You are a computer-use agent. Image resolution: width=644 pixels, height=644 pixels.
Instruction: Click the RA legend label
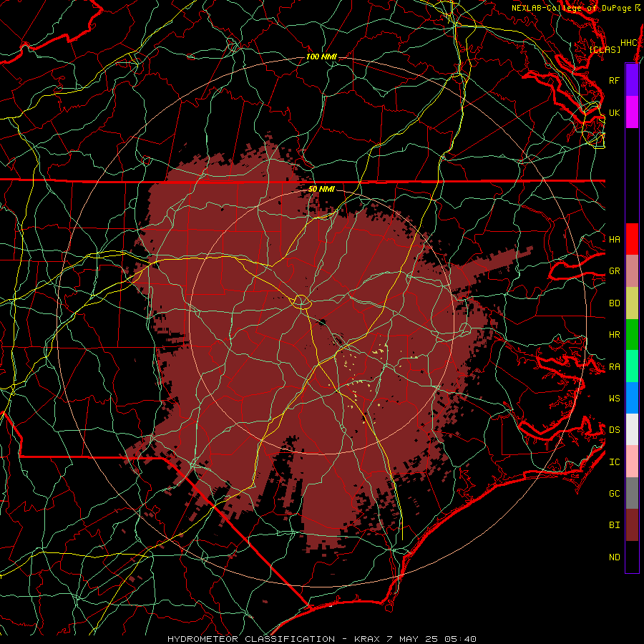pos(615,366)
